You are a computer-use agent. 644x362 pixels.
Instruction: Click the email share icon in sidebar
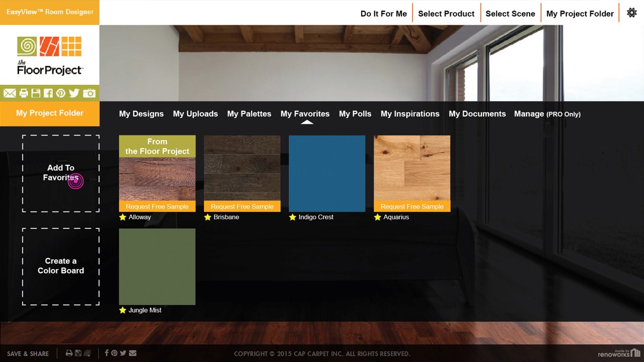(x=10, y=93)
